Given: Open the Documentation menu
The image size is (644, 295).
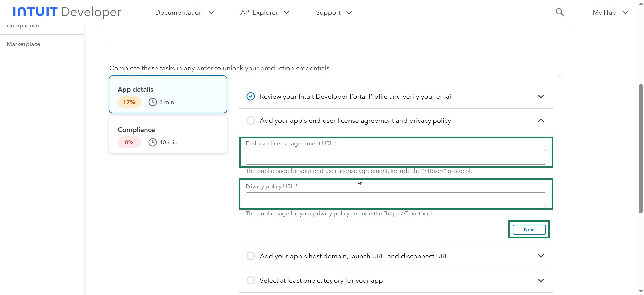Looking at the screenshot, I should [x=184, y=13].
